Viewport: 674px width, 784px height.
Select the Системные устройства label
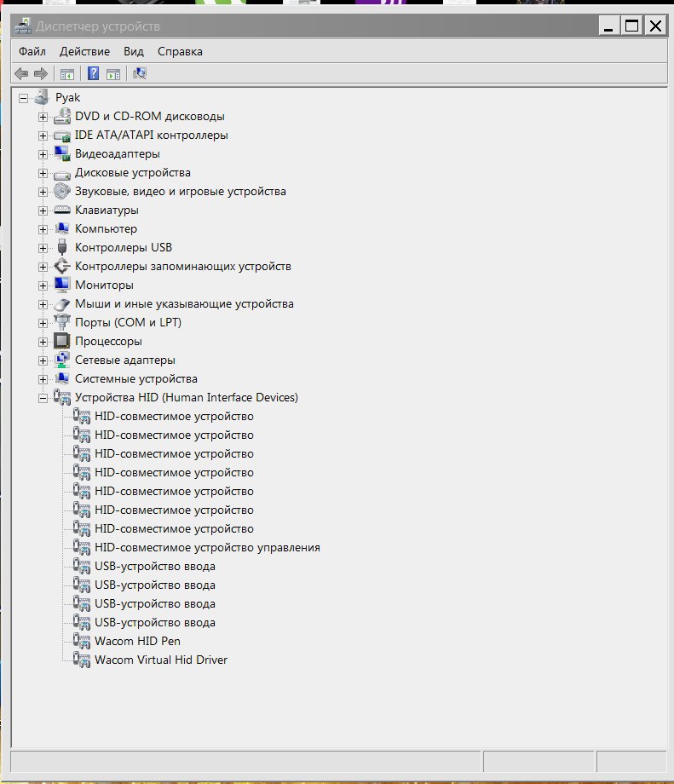point(136,378)
